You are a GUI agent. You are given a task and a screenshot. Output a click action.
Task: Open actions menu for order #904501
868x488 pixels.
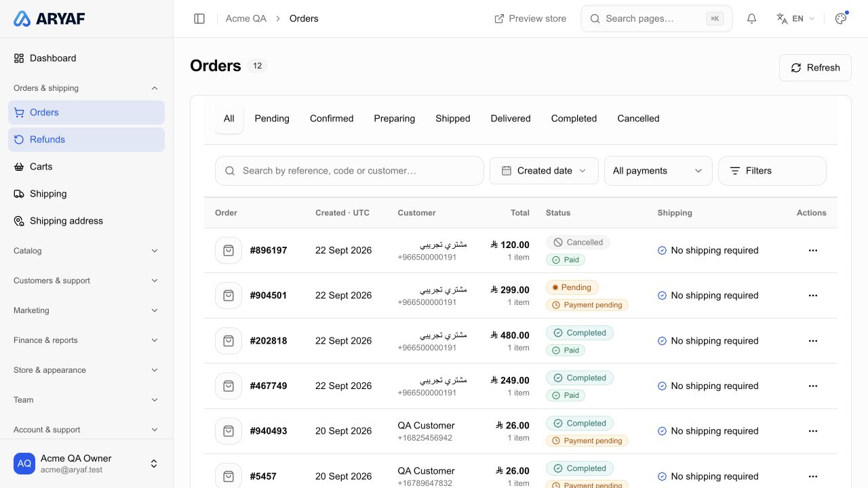click(x=813, y=296)
